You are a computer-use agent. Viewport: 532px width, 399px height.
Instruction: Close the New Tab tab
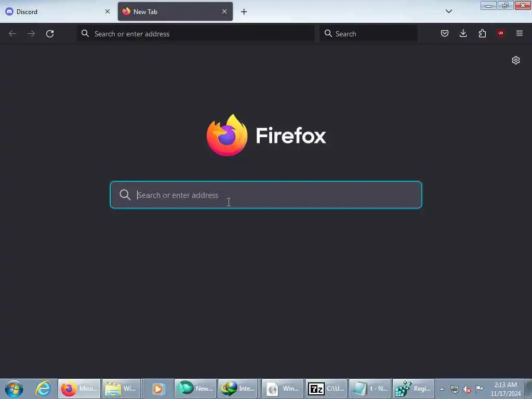coord(224,11)
